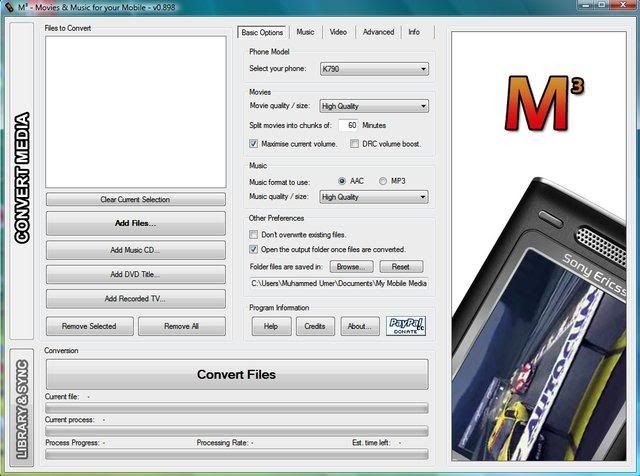This screenshot has width=640, height=476.
Task: Reset the output folder location
Action: 401,267
